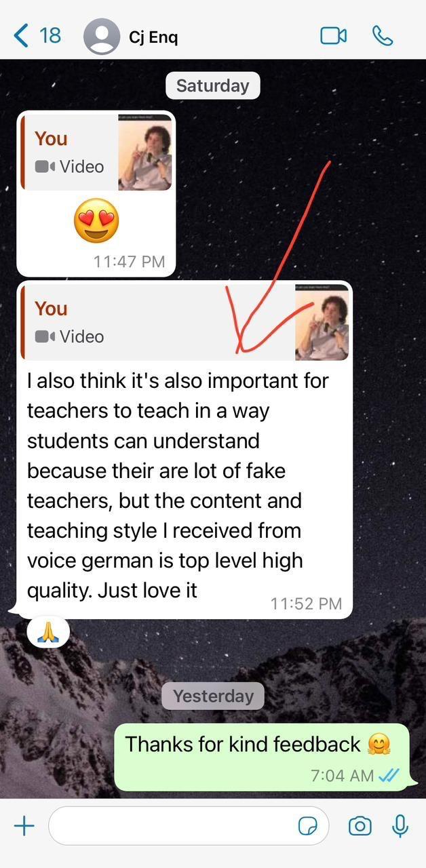
Task: Start a voice call via phone icon
Action: 383,36
